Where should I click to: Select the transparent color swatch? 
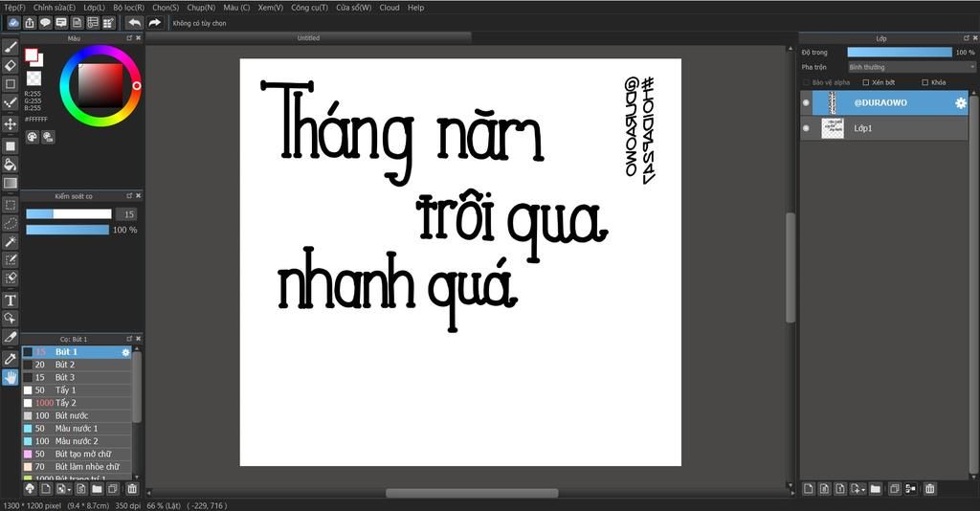click(x=33, y=78)
